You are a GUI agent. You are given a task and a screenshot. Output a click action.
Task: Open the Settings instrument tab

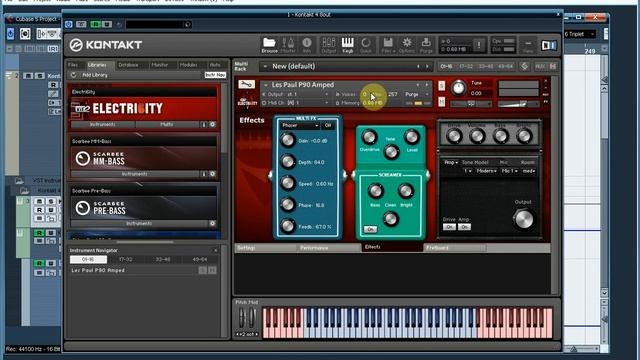[x=265, y=248]
